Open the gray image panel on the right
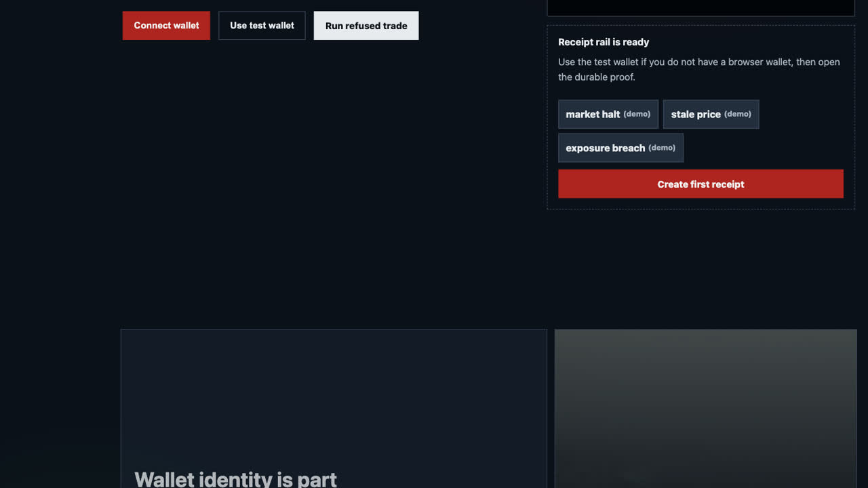 [x=706, y=409]
